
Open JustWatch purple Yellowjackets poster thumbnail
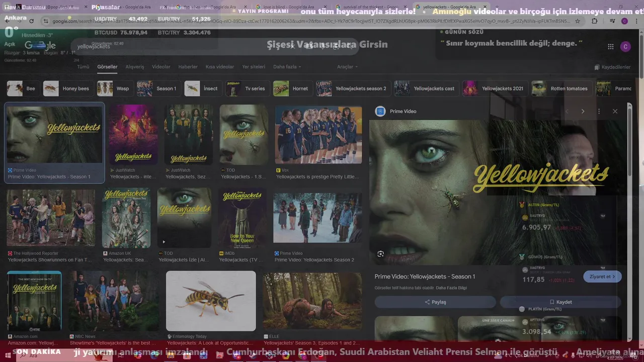(x=133, y=134)
